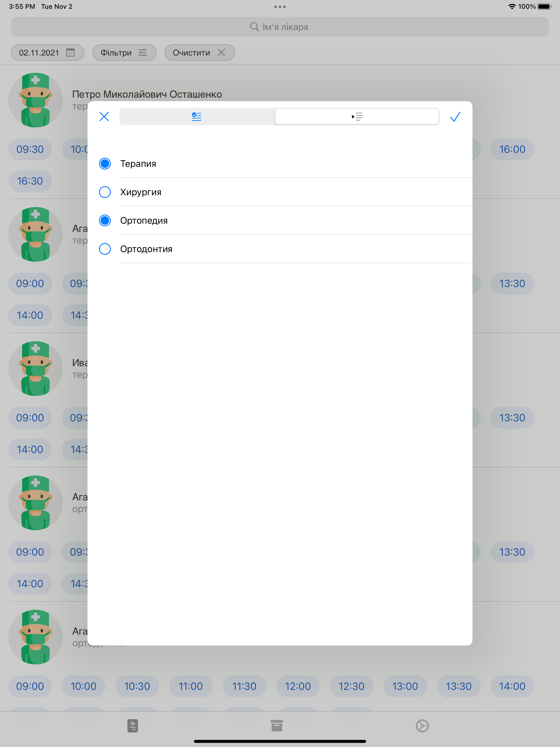Click the X icon in Очистити

[x=221, y=53]
